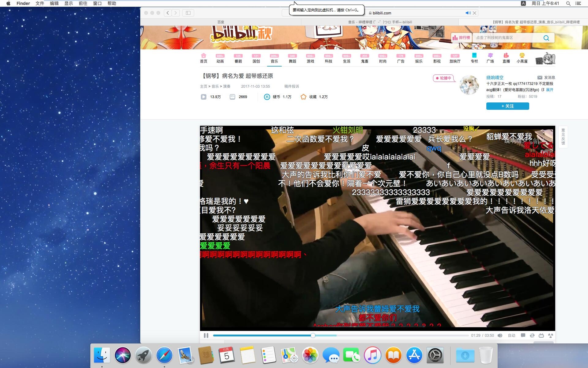
Task: Click the bilibili logo in the banner
Action: [x=241, y=34]
